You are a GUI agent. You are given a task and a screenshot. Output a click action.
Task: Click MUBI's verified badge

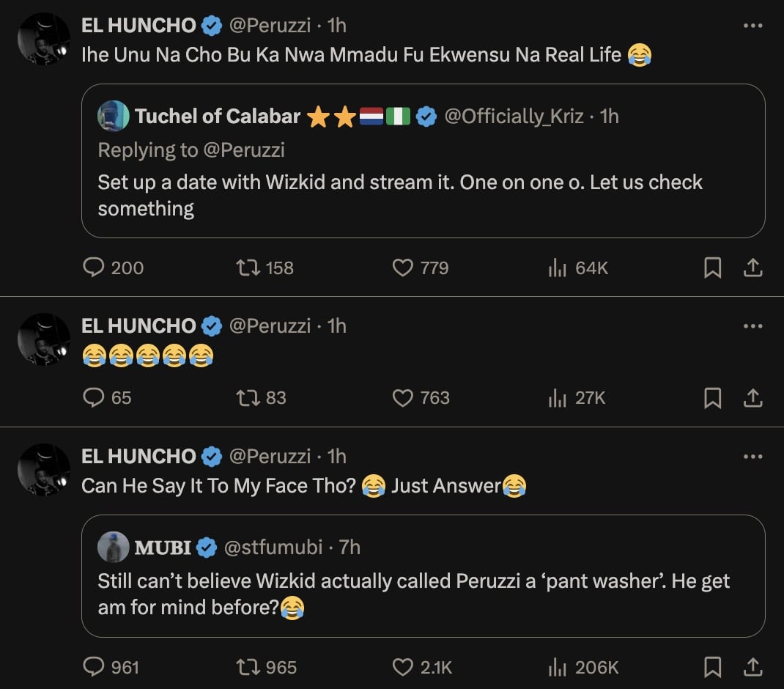tap(207, 546)
